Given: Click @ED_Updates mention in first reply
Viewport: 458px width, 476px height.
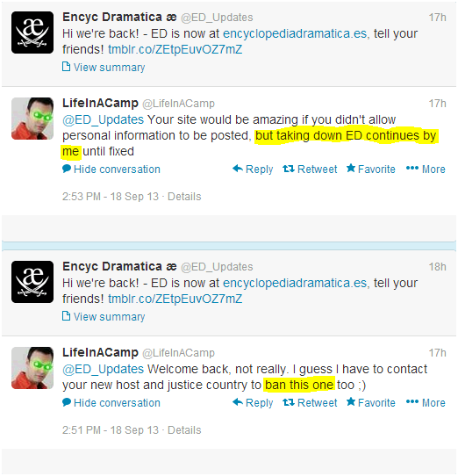Looking at the screenshot, I should [104, 120].
